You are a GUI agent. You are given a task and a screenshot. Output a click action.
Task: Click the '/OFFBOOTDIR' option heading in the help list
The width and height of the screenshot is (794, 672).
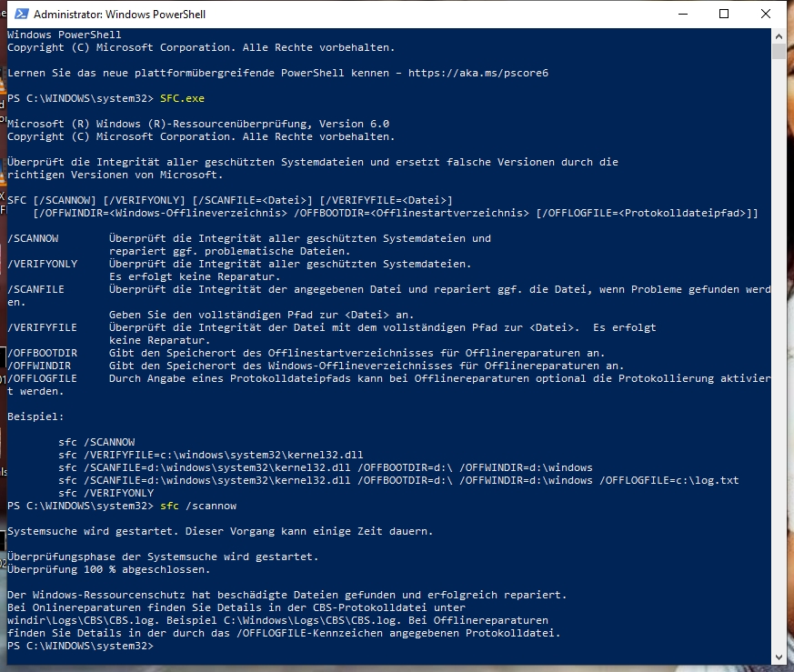[x=43, y=353]
